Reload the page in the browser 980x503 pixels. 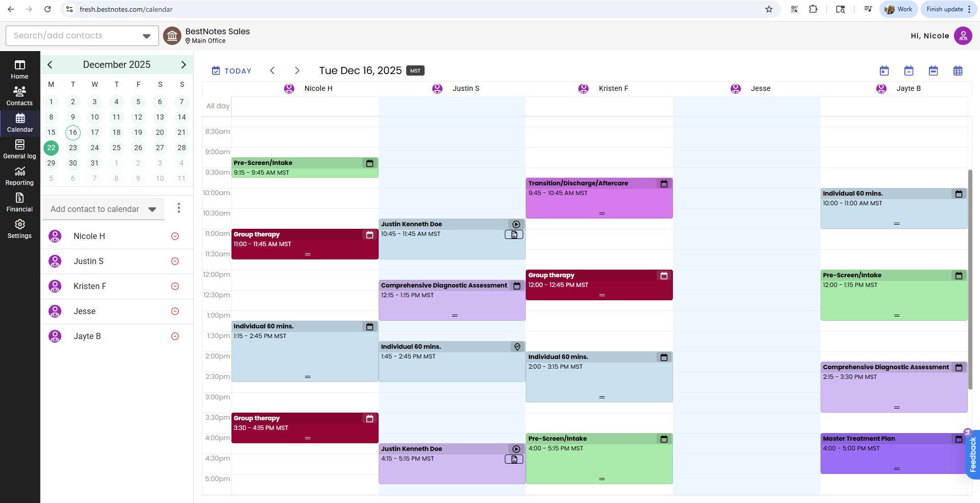pyautogui.click(x=48, y=9)
